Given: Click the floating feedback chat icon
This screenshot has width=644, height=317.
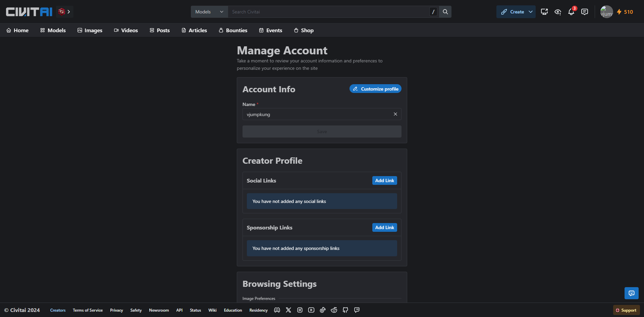Looking at the screenshot, I should (x=631, y=293).
